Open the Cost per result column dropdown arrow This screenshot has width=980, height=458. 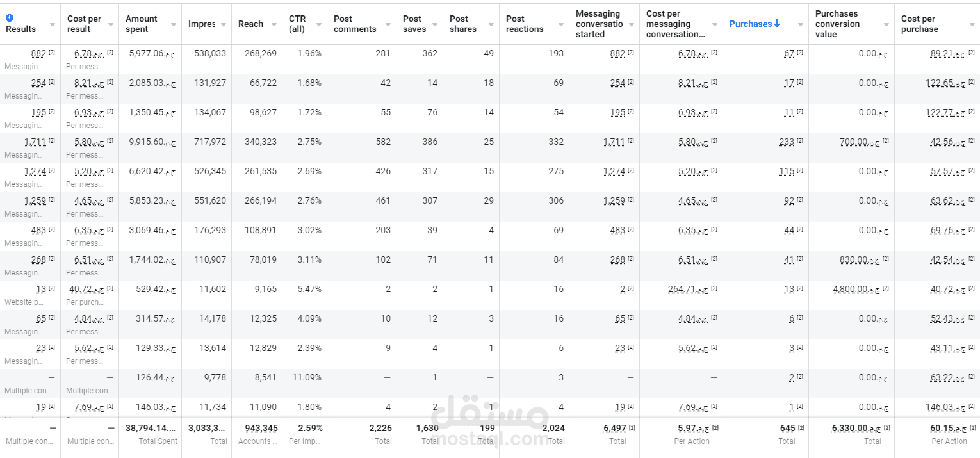click(111, 24)
